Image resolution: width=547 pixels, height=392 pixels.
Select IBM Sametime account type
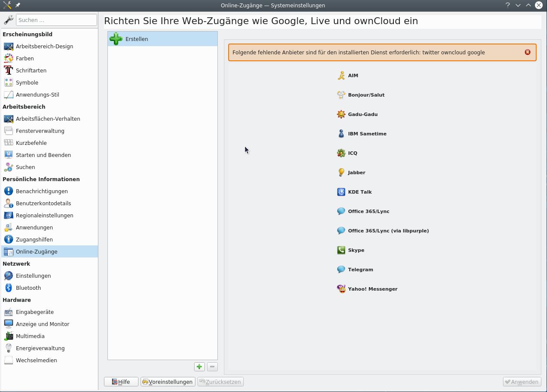click(367, 134)
